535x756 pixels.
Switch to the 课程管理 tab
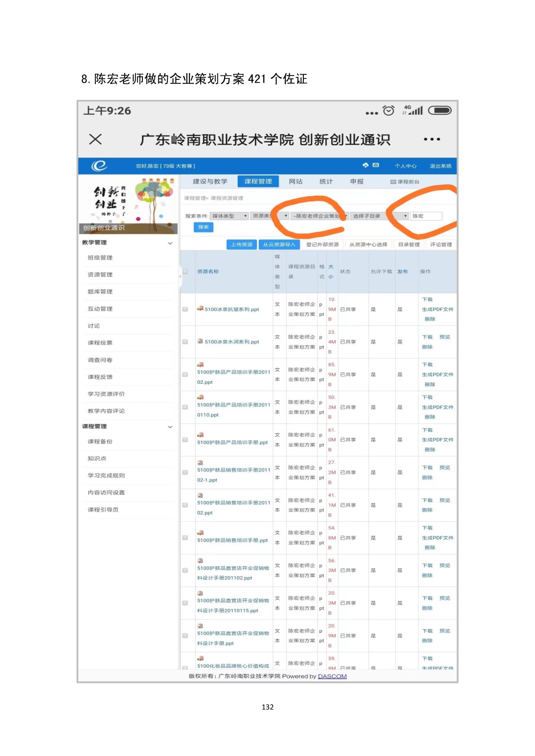click(258, 182)
